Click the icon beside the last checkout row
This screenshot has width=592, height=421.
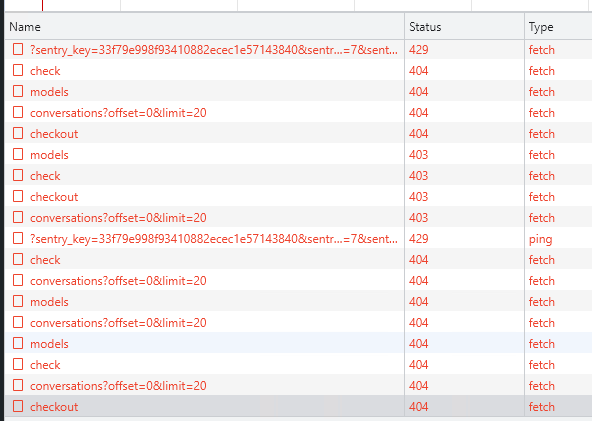18,406
